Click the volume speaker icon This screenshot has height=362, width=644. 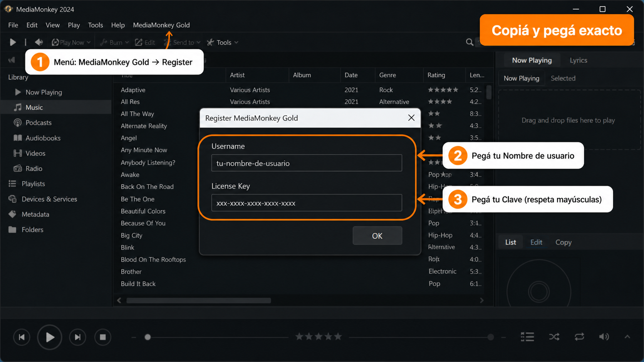click(604, 337)
